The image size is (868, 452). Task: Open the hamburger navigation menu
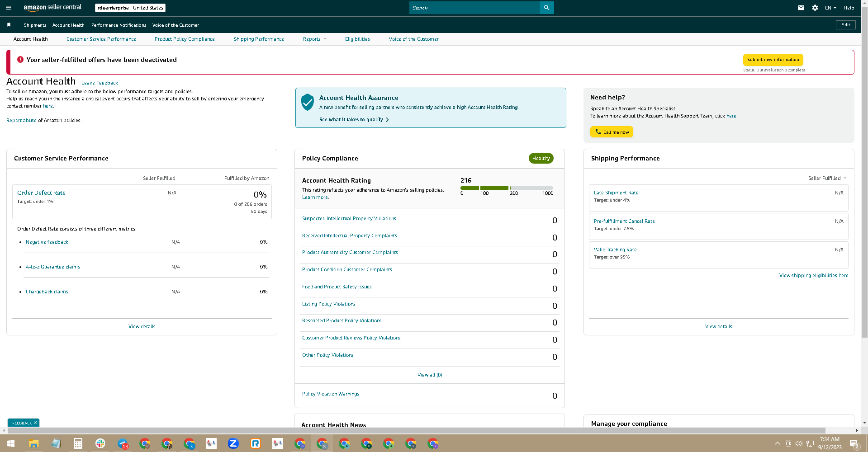click(8, 8)
